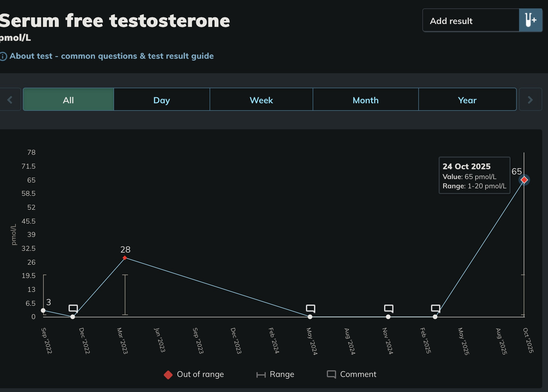Toggle Comment legend item
The width and height of the screenshot is (548, 392).
(x=351, y=374)
